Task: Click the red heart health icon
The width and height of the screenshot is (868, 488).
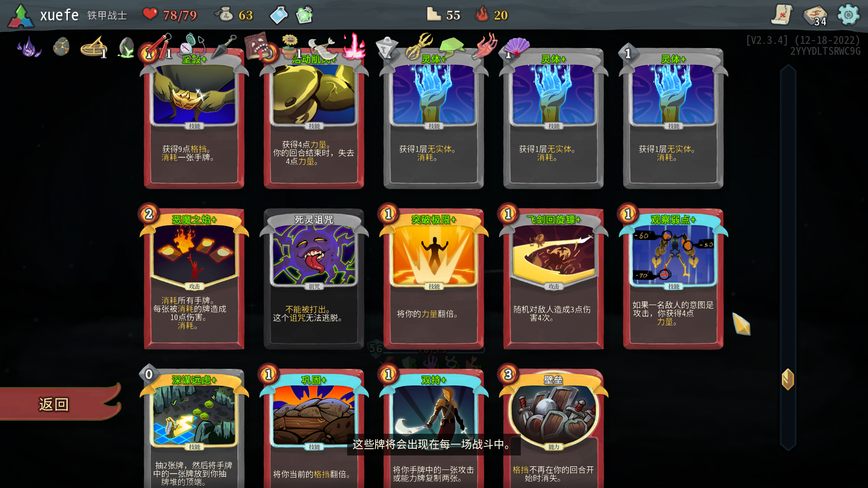Action: [x=150, y=14]
